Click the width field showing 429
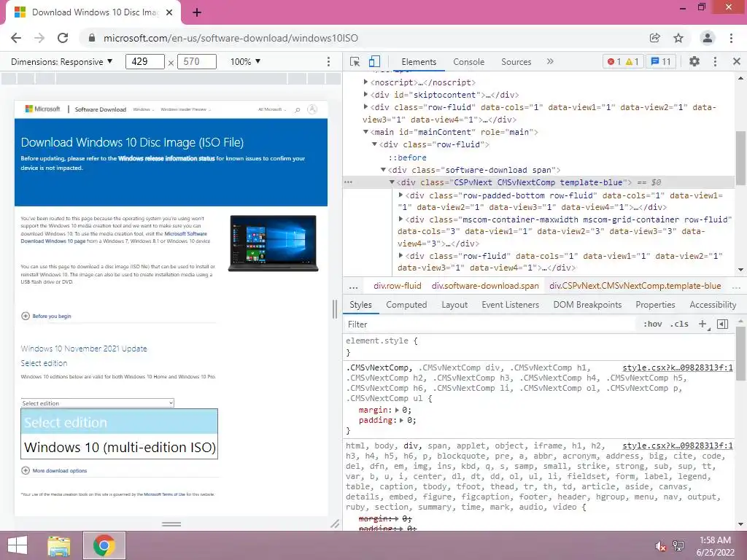 [x=145, y=61]
